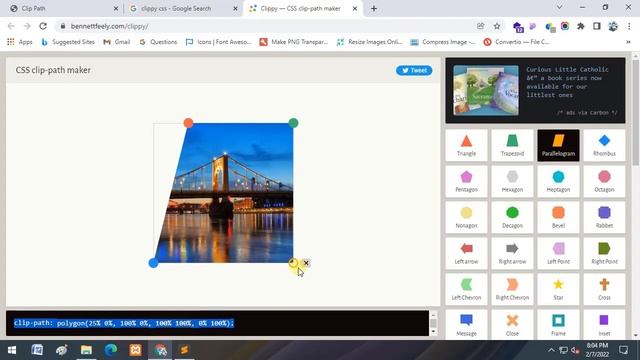
Task: Go back to previous page
Action: (11, 26)
